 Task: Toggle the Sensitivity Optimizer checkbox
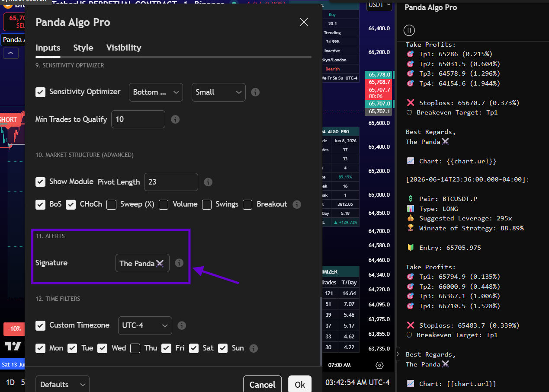(40, 92)
